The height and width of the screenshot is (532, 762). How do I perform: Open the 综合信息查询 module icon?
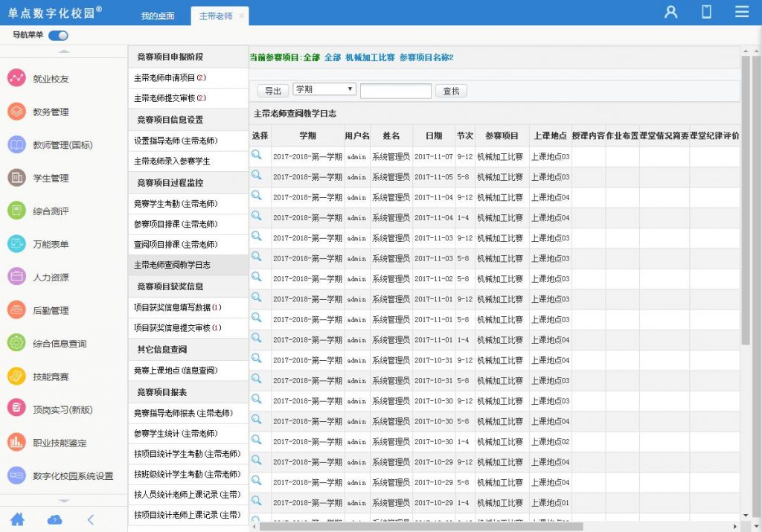click(x=16, y=343)
